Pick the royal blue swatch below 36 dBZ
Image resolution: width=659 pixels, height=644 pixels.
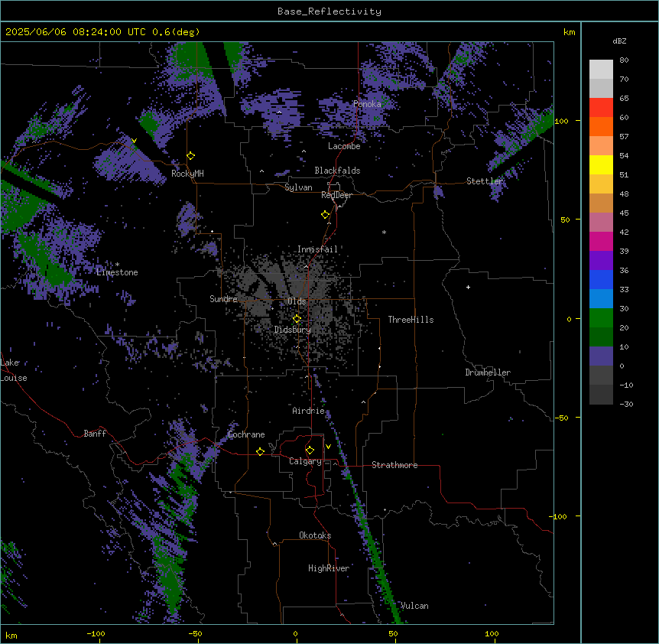tap(601, 279)
